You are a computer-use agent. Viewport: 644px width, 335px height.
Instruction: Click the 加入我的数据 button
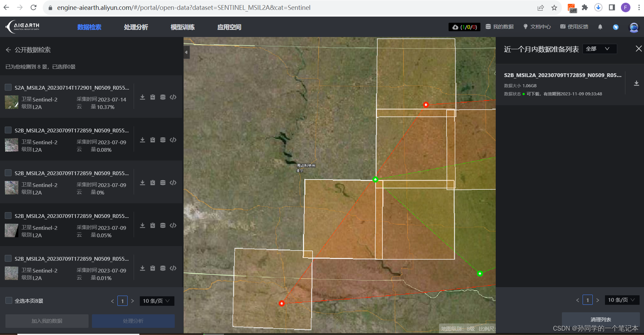[47, 321]
